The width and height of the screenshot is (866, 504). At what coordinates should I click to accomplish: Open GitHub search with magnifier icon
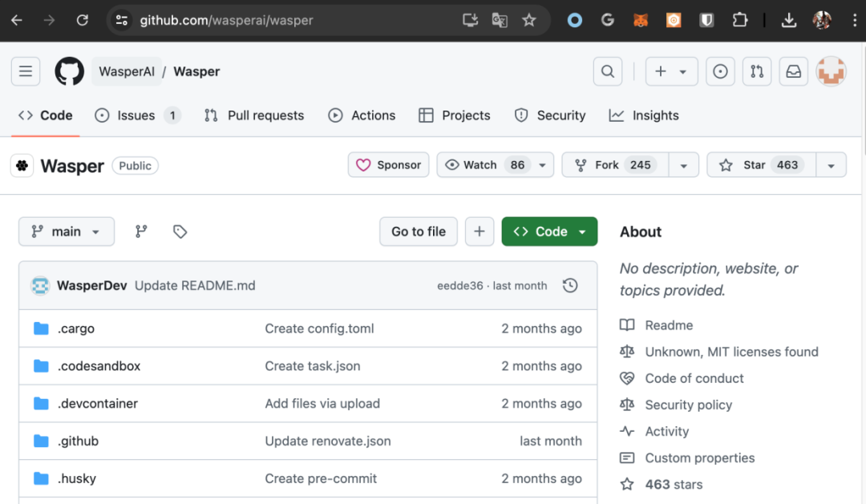608,71
